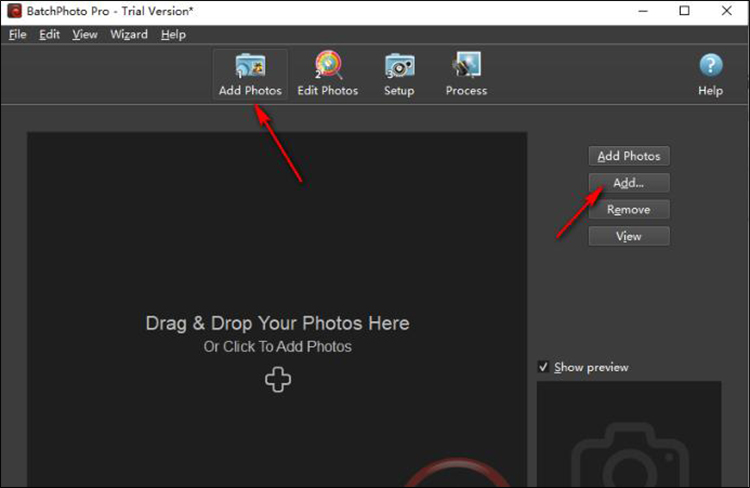Open the Edit menu
Viewport: 750px width, 488px height.
point(49,34)
